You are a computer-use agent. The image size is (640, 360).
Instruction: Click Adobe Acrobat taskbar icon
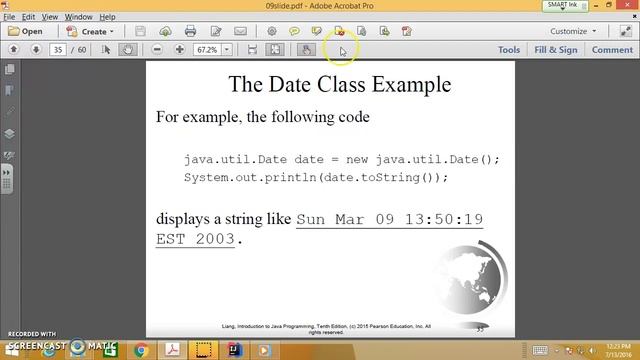point(172,350)
